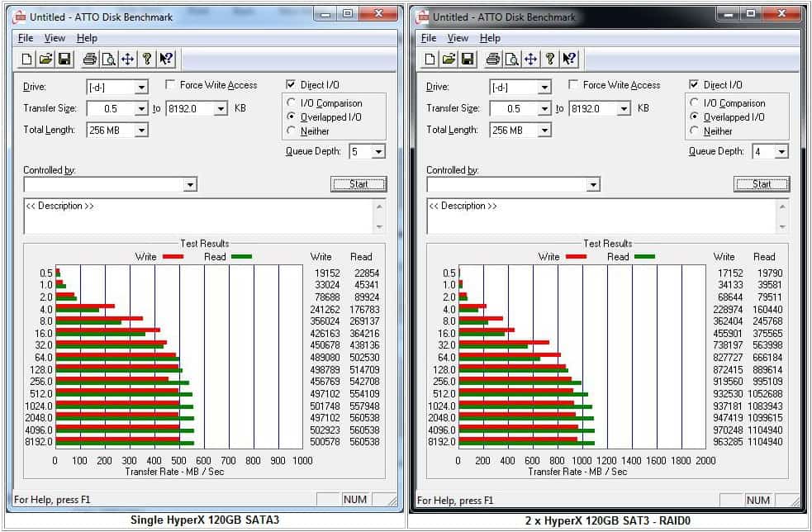The image size is (812, 532).
Task: Open Total Length dropdown in left window
Action: (141, 131)
